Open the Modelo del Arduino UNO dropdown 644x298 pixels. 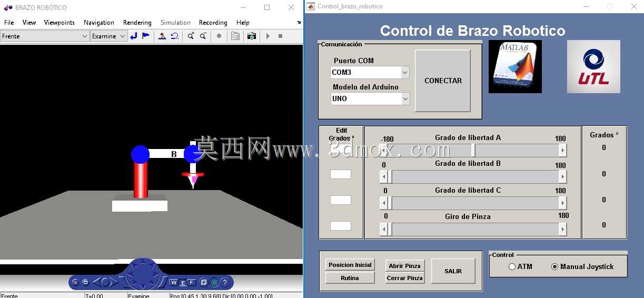click(x=370, y=98)
